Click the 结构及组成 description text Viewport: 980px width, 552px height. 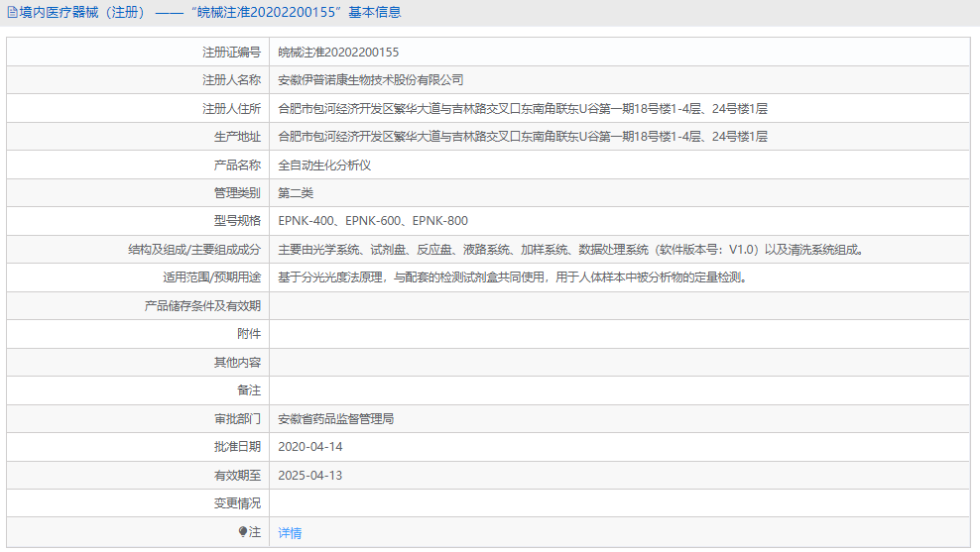point(572,250)
